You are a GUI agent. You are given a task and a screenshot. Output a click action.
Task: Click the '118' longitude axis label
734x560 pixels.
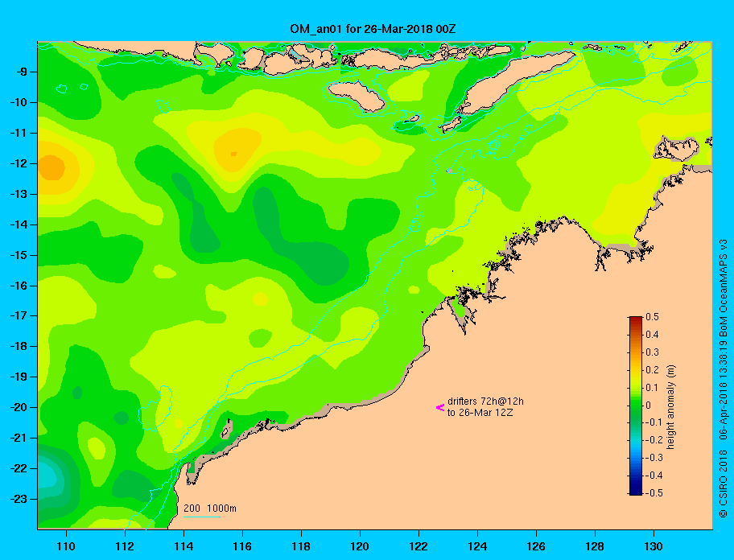[x=301, y=546]
